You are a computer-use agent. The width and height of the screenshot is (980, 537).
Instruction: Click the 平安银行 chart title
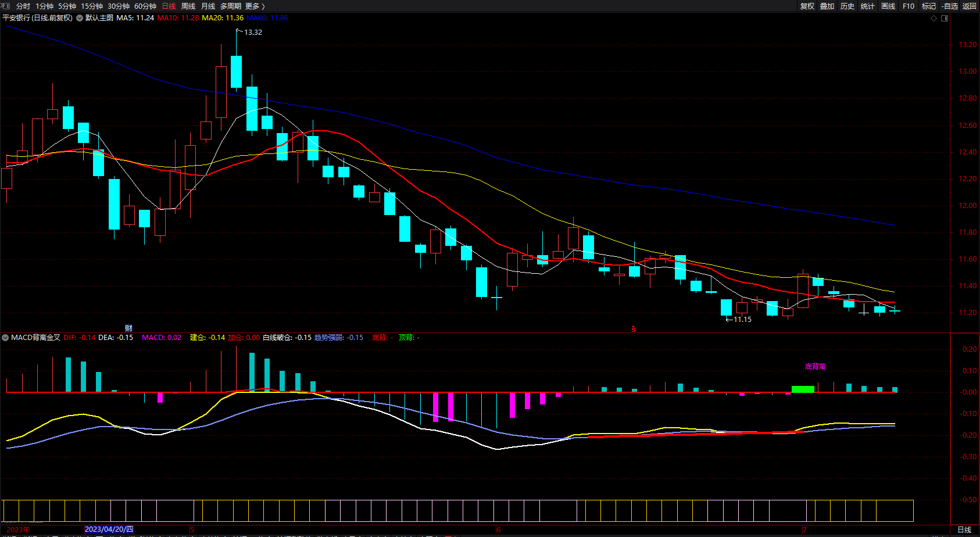click(38, 18)
